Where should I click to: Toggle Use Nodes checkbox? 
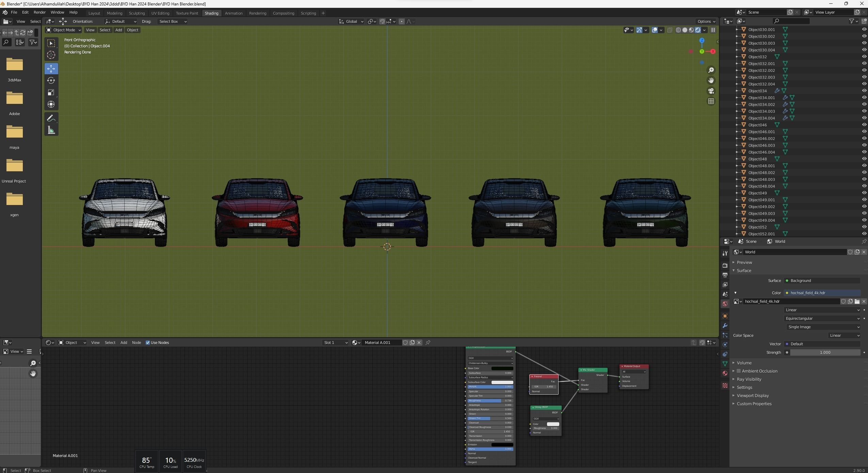pos(148,343)
